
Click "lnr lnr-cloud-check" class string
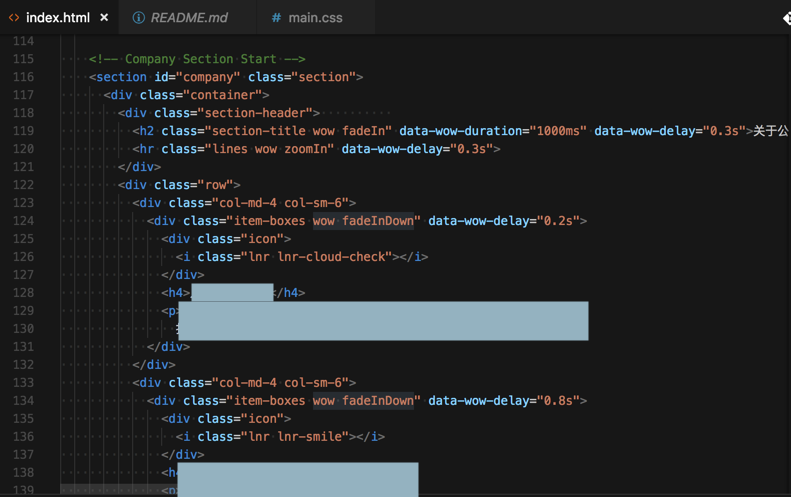(316, 257)
